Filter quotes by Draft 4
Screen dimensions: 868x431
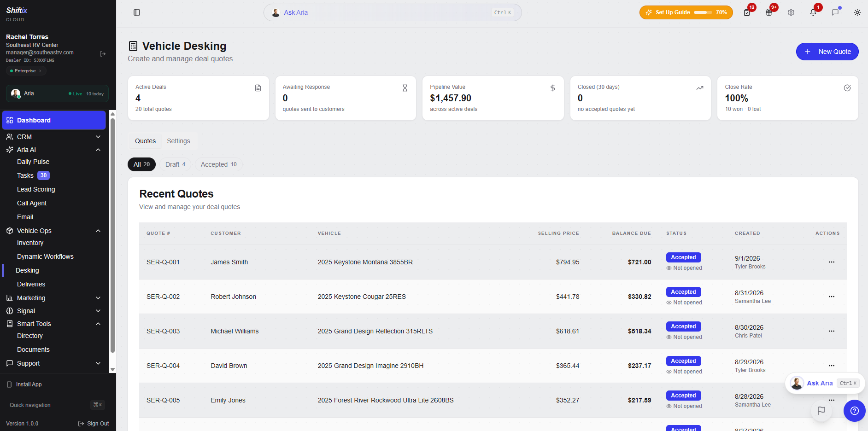click(x=175, y=164)
